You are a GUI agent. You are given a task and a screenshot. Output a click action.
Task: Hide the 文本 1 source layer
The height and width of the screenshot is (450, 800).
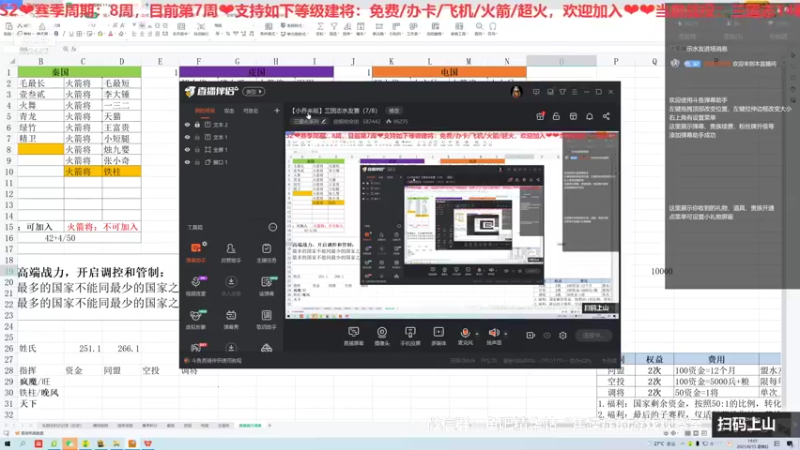pyautogui.click(x=187, y=137)
